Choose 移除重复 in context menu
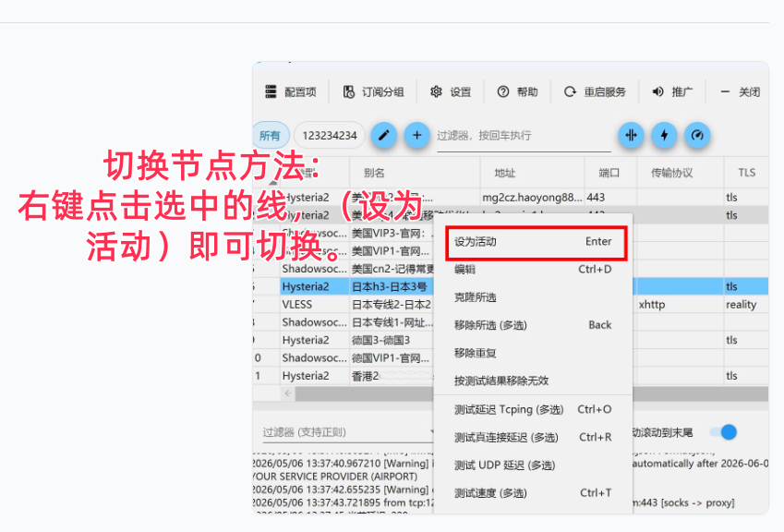Viewport: 784px width, 532px height. pos(533,354)
